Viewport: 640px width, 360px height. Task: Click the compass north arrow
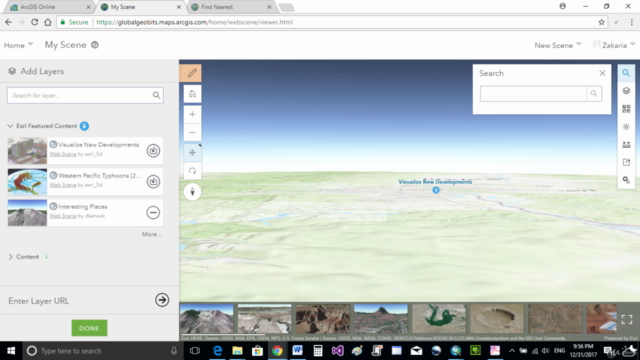(192, 192)
